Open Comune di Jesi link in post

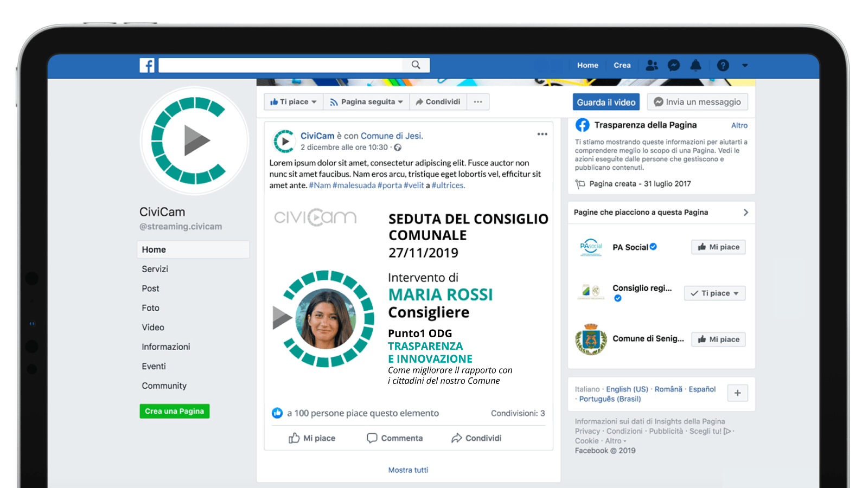(391, 136)
